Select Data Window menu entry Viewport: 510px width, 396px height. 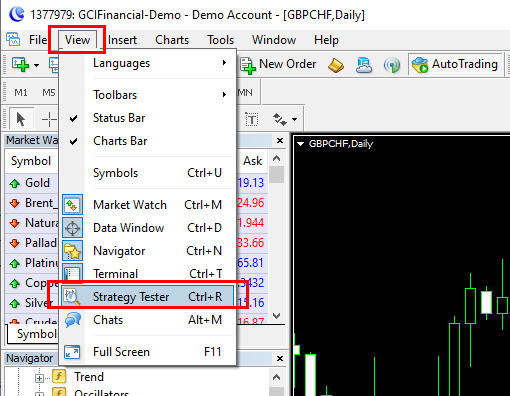point(148,228)
